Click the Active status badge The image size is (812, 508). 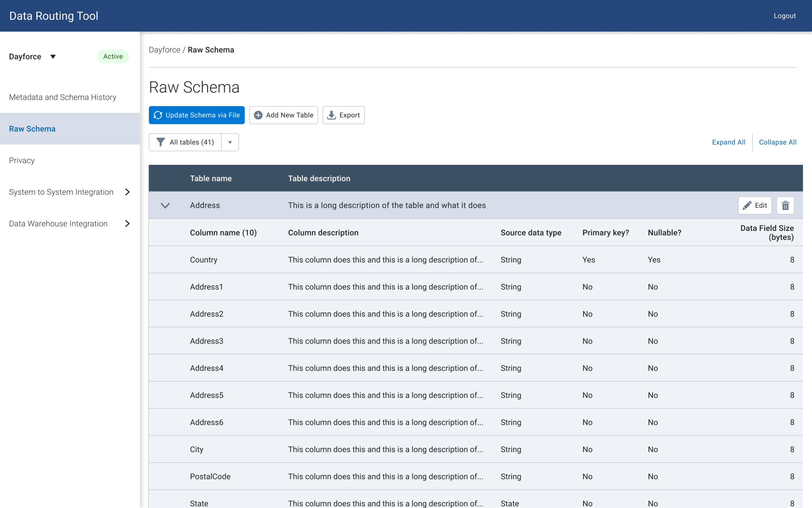click(113, 57)
